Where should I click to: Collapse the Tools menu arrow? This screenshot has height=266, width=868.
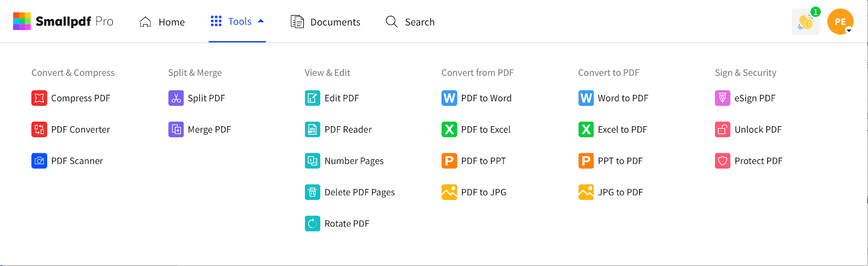click(261, 21)
